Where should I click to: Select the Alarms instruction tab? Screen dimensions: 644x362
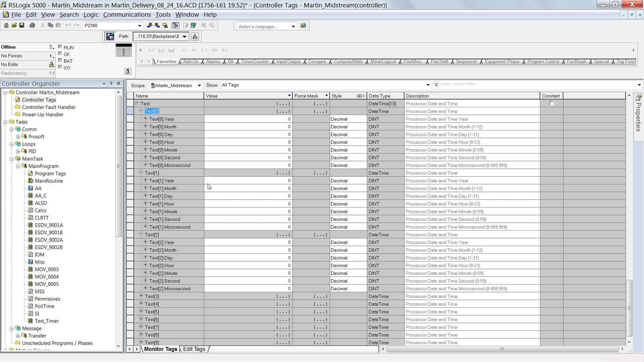[x=213, y=61]
